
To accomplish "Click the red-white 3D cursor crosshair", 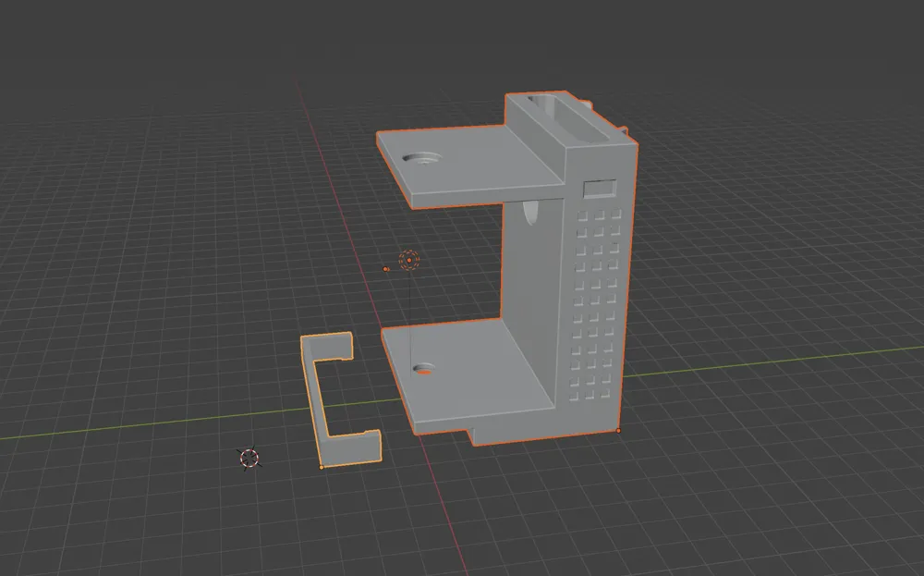I will [249, 458].
